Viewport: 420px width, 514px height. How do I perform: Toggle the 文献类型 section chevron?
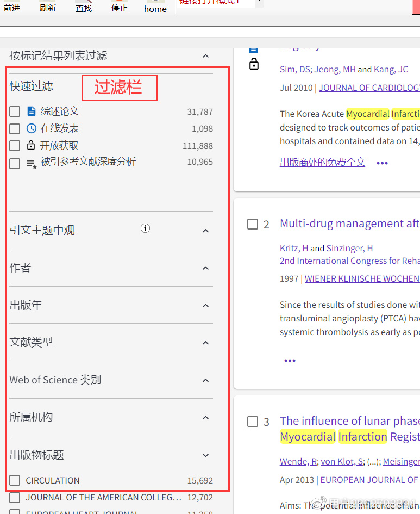205,343
